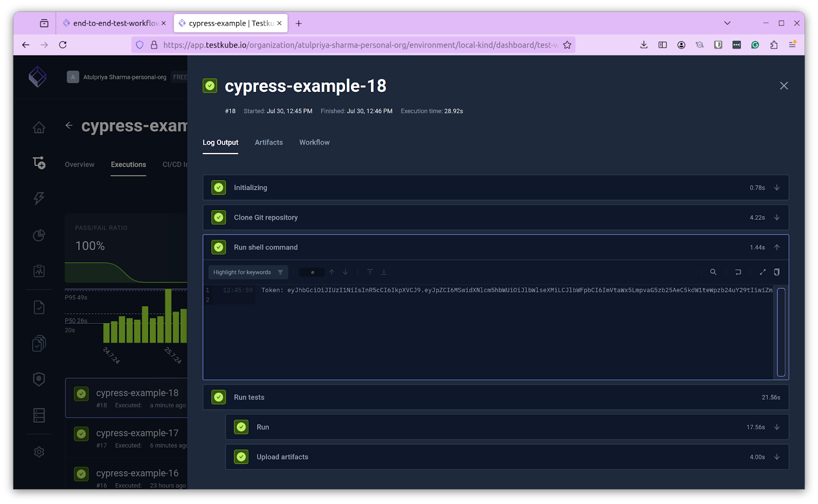Screen dimensions: 818x504
Task: Switch to the Artifacts tab
Action: click(269, 143)
